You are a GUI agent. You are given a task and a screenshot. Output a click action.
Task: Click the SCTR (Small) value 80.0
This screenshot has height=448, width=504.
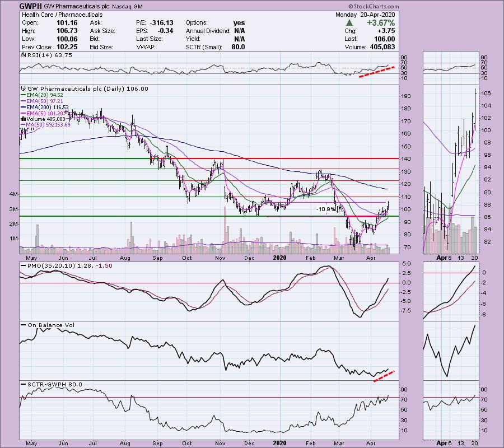click(x=238, y=47)
